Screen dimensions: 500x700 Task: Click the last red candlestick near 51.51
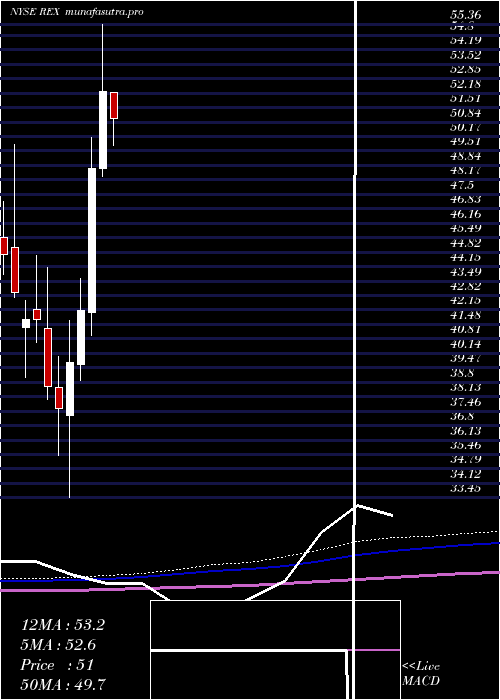[114, 105]
